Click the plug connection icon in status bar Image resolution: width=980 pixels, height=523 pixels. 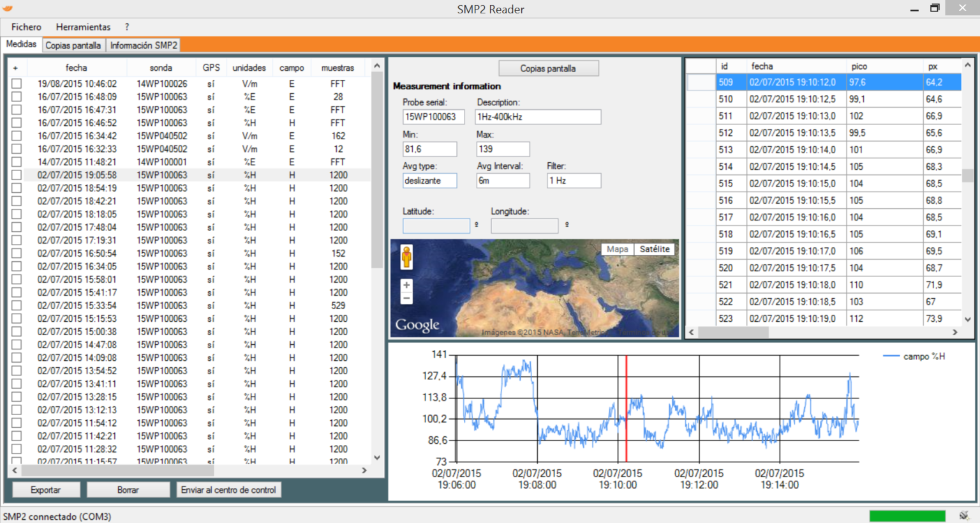click(x=964, y=516)
